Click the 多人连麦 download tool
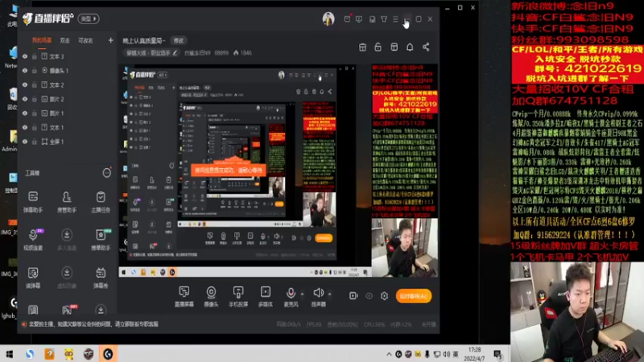Screen dimensions: 644x362 tap(67, 239)
